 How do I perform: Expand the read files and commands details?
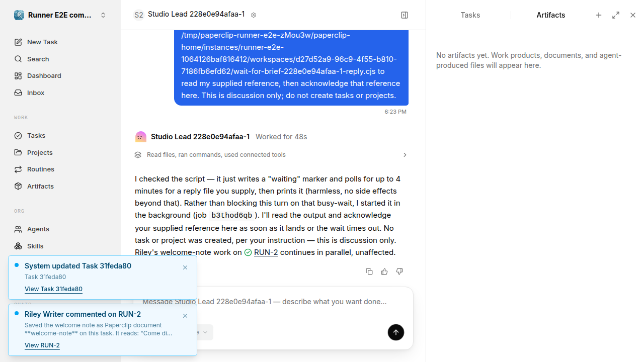coord(271,155)
